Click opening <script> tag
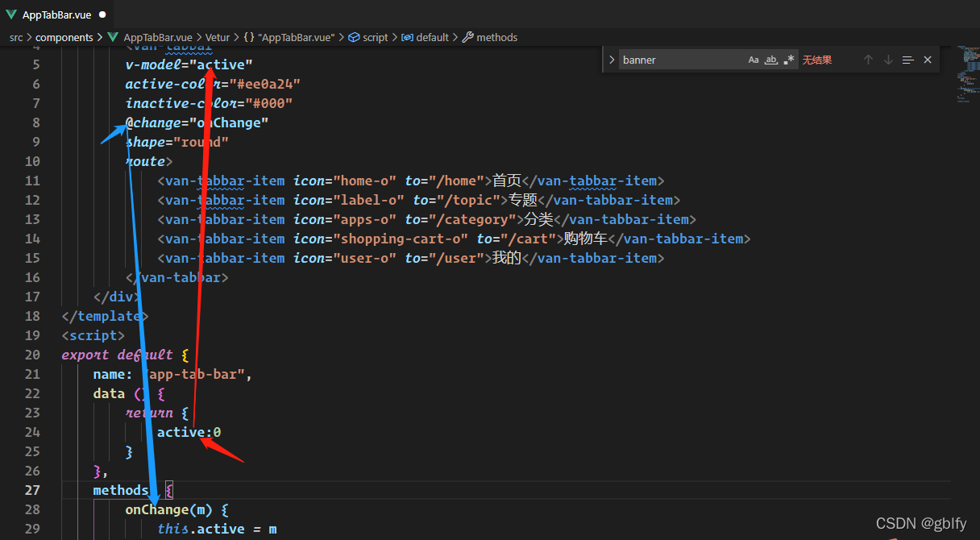The image size is (980, 540). coord(93,335)
